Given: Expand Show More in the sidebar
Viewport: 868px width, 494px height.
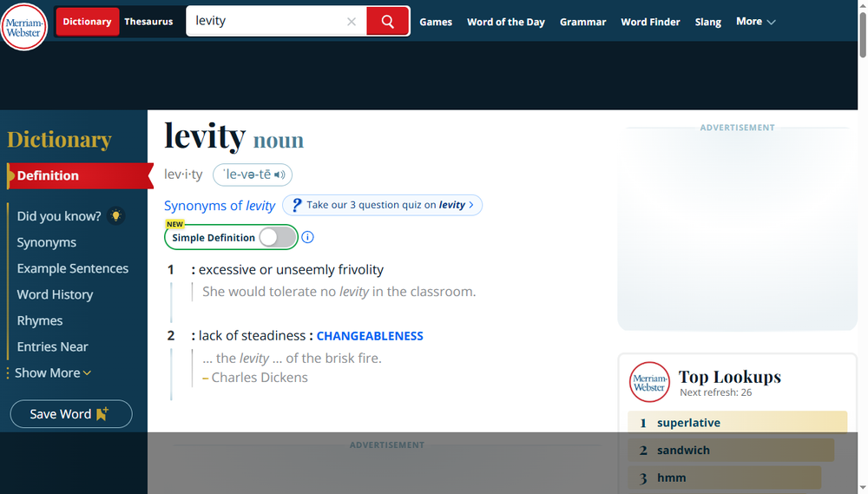Looking at the screenshot, I should pyautogui.click(x=53, y=372).
